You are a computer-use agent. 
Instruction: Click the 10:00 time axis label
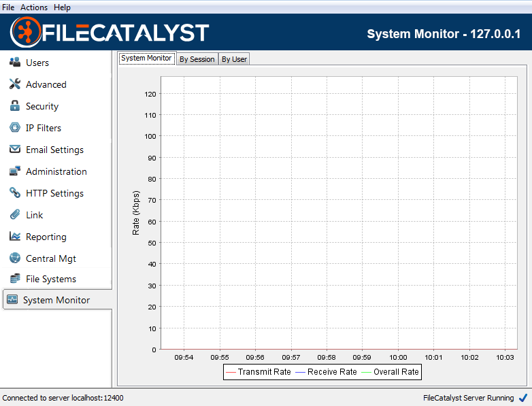398,357
